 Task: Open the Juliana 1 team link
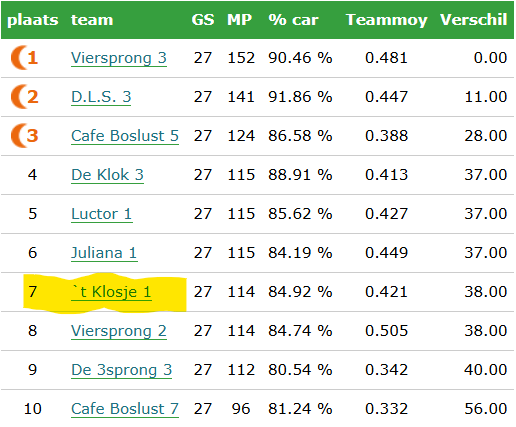click(104, 253)
